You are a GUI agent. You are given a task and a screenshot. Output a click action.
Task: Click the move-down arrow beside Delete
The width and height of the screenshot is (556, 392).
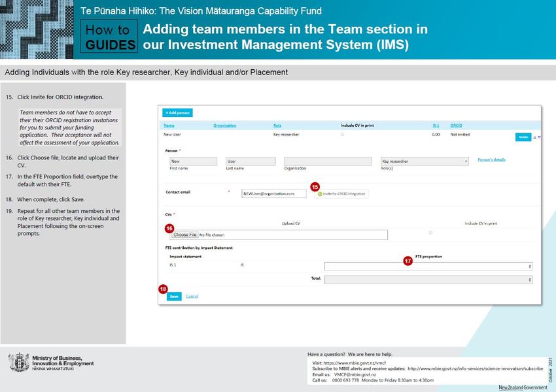click(539, 137)
